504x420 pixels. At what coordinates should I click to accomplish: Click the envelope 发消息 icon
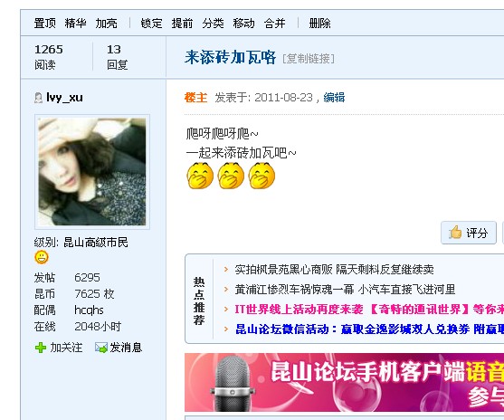pos(101,348)
